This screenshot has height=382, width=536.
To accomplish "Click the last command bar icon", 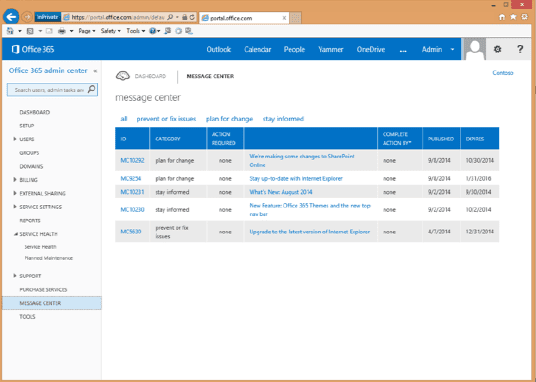I will pyautogui.click(x=189, y=31).
